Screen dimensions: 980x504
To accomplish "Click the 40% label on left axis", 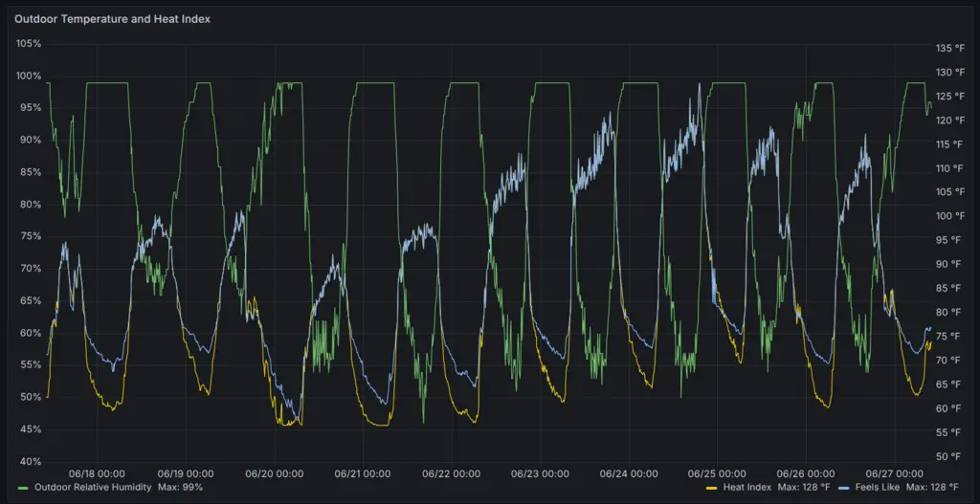I will (x=29, y=461).
